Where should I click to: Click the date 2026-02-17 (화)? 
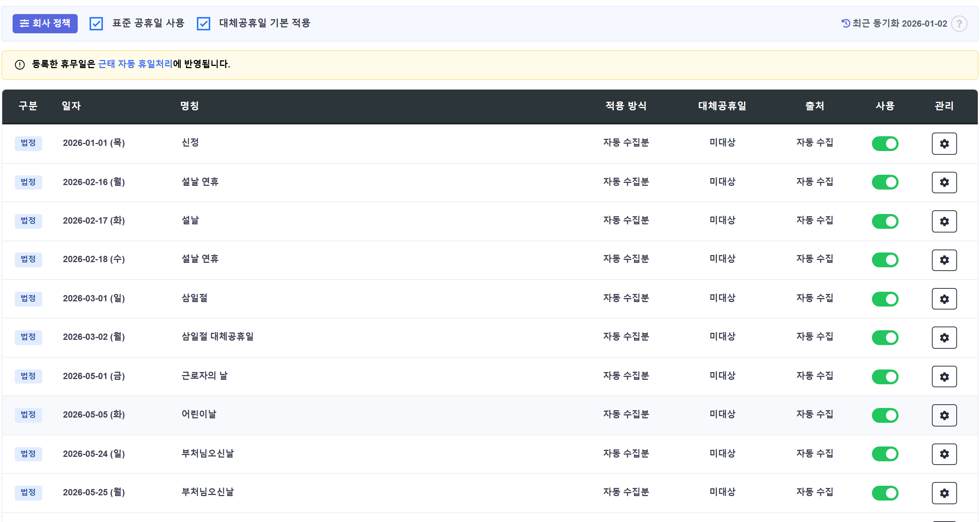click(94, 221)
